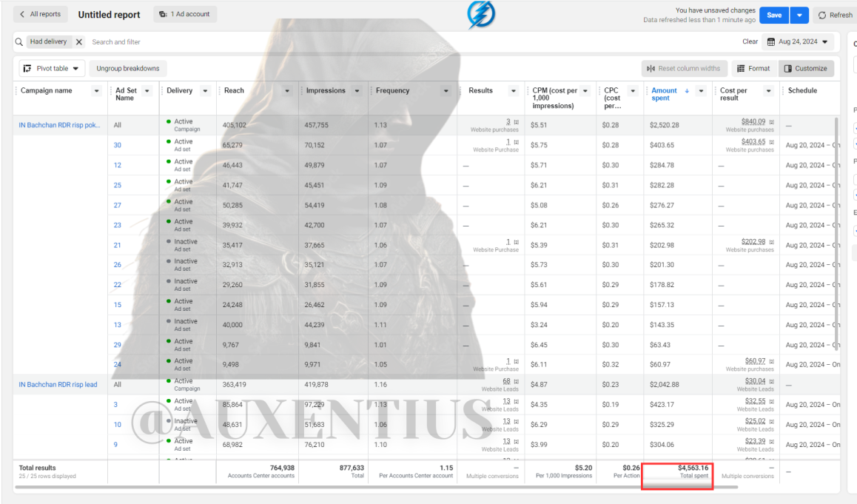Image resolution: width=857 pixels, height=504 pixels.
Task: Open ad set 13
Action: click(x=118, y=325)
